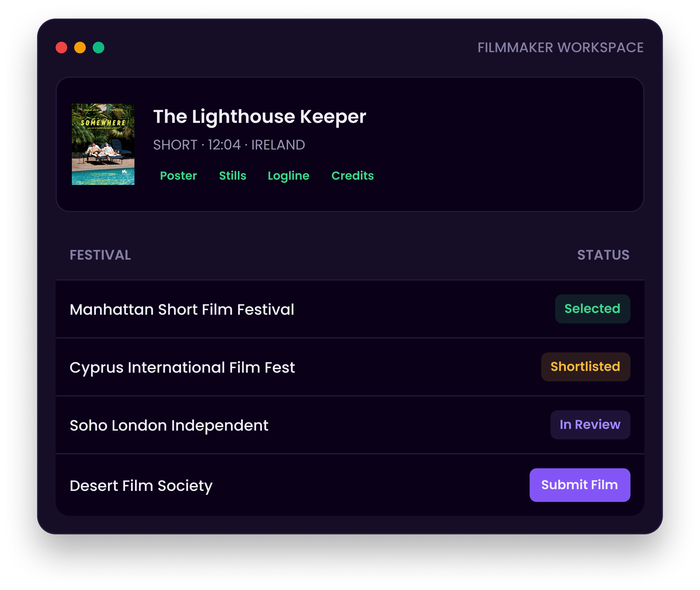Close the window with red button
The height and width of the screenshot is (590, 700).
tap(61, 48)
